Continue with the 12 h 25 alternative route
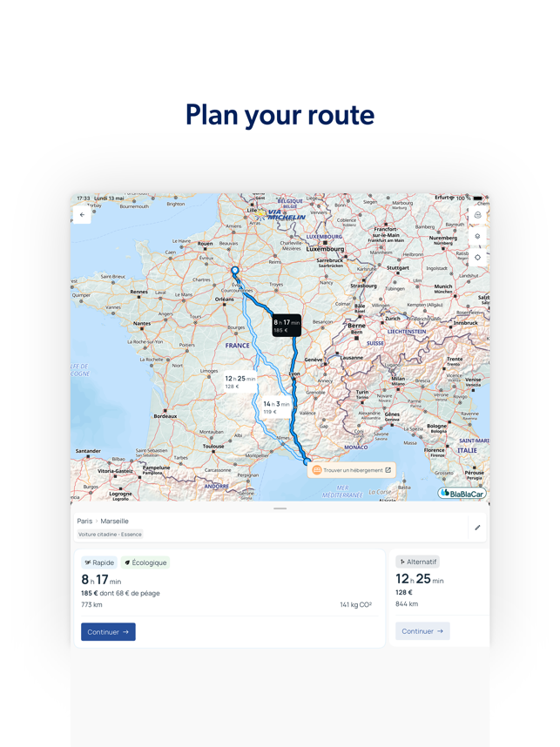 tap(422, 630)
